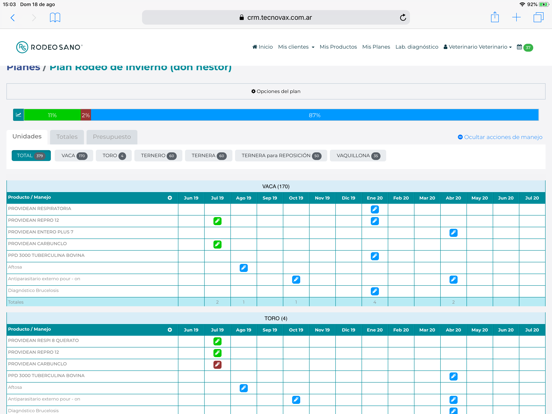
Task: Tap the crm.tecnovax.com.ar address bar
Action: coord(276,18)
